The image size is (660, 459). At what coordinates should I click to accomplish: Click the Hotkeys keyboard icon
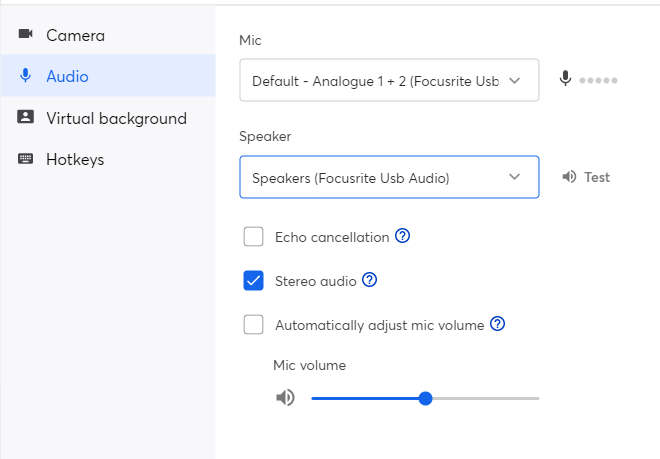click(x=26, y=160)
